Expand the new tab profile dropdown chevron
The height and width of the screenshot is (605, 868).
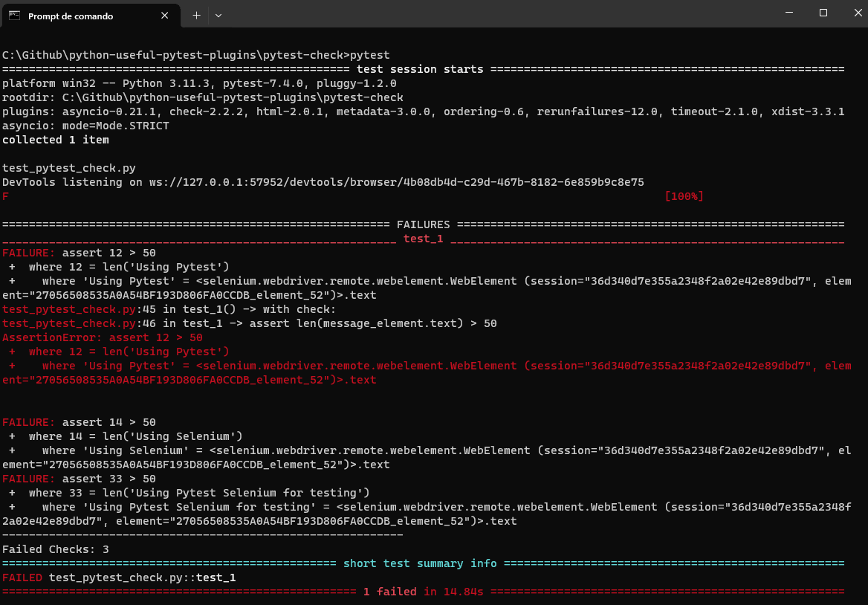click(x=218, y=15)
